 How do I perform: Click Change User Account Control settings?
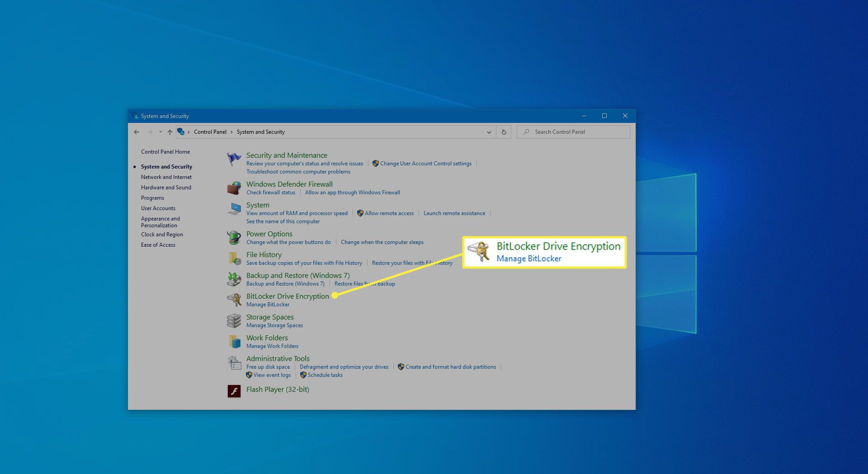(426, 164)
